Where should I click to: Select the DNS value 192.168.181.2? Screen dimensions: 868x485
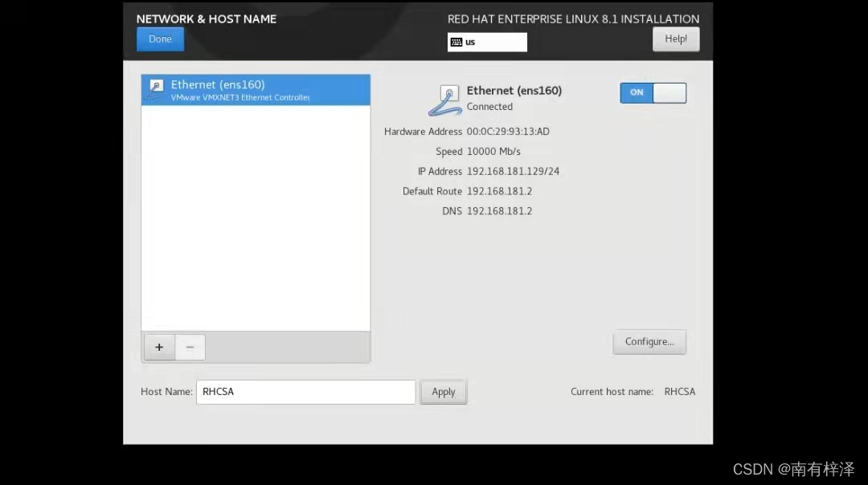point(499,211)
